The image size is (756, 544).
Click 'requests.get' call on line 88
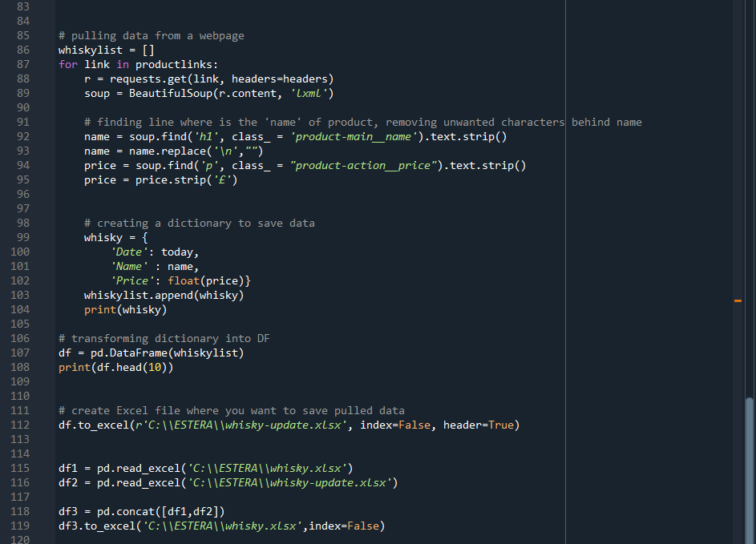point(148,79)
